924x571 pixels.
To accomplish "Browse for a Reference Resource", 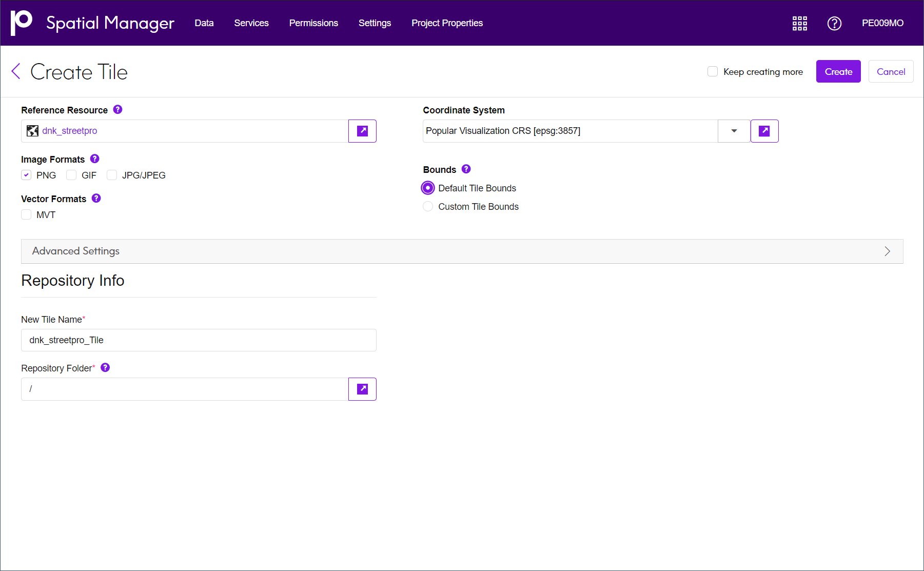I will (x=362, y=131).
